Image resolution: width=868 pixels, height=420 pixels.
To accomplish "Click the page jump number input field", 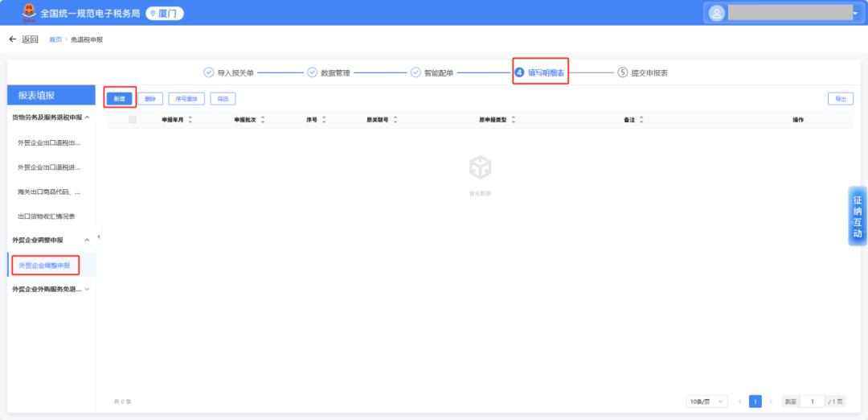I will coord(812,401).
